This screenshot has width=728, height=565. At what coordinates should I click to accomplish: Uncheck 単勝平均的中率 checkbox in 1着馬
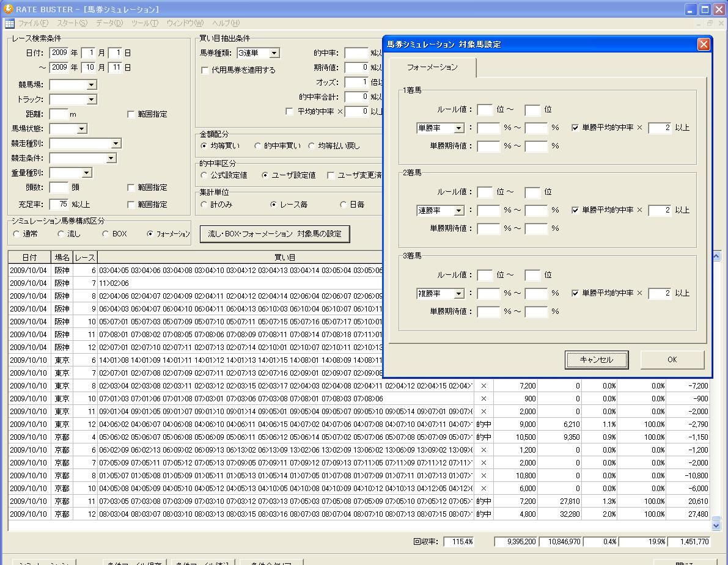click(x=575, y=128)
